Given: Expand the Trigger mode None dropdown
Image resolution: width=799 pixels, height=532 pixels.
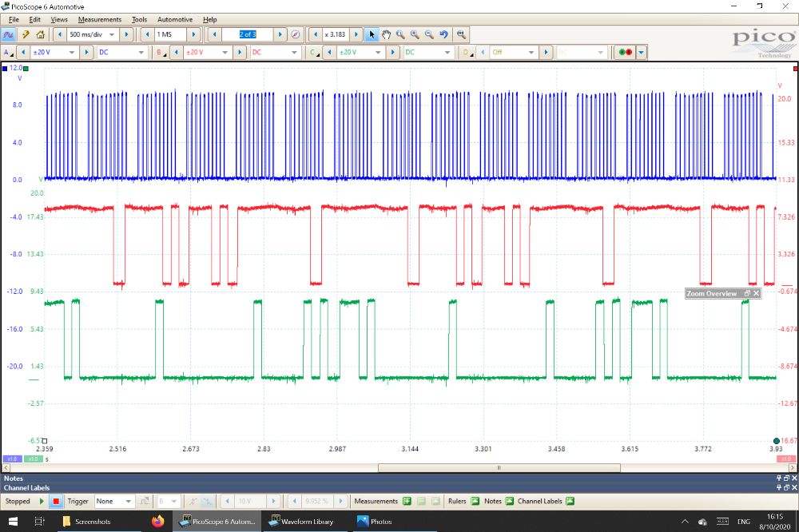Looking at the screenshot, I should tap(128, 501).
